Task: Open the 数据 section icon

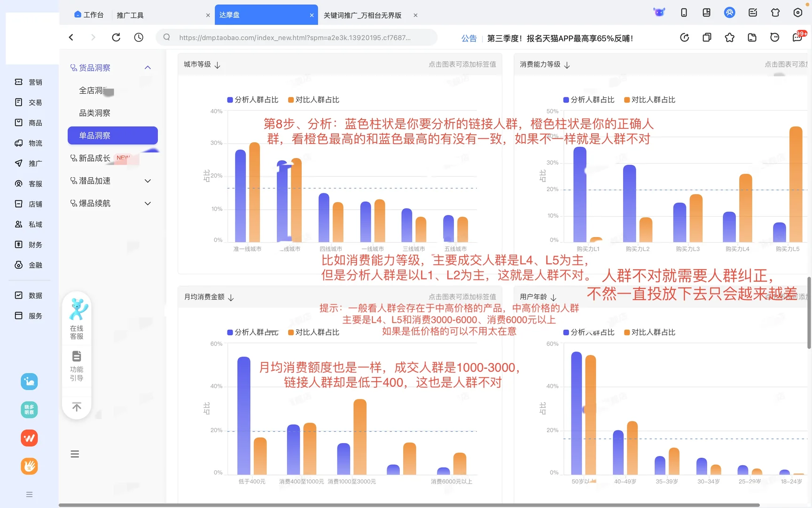Action: pyautogui.click(x=29, y=295)
